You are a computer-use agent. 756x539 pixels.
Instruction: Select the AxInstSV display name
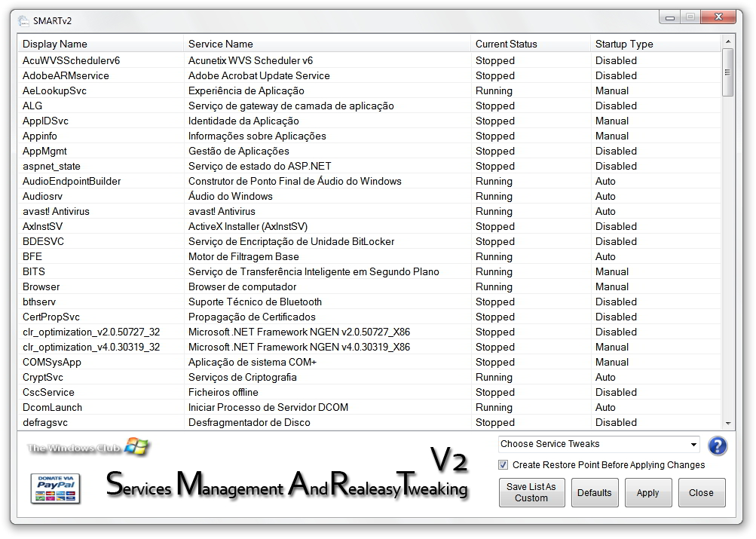42,226
